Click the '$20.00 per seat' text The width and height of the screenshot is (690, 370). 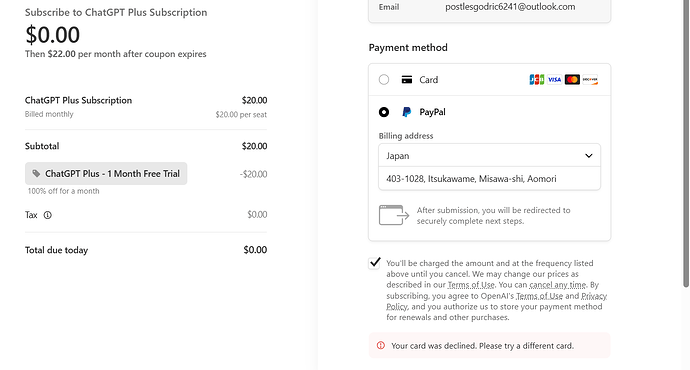(x=241, y=115)
